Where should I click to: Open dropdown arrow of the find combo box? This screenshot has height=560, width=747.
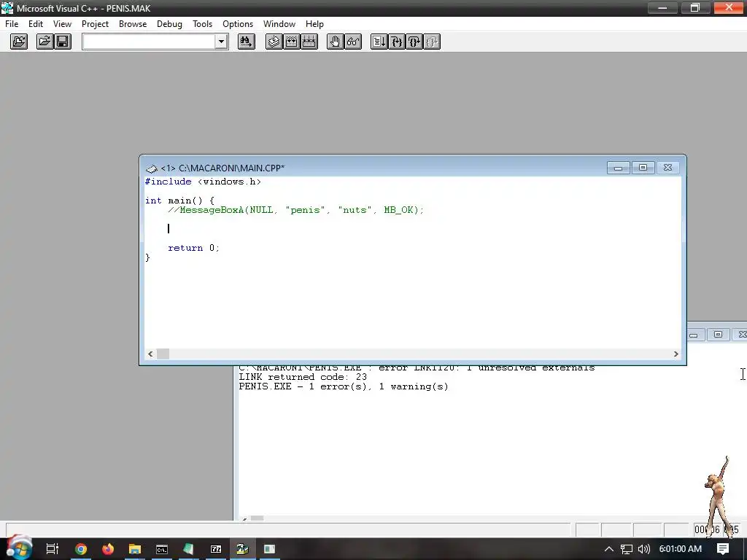(221, 42)
